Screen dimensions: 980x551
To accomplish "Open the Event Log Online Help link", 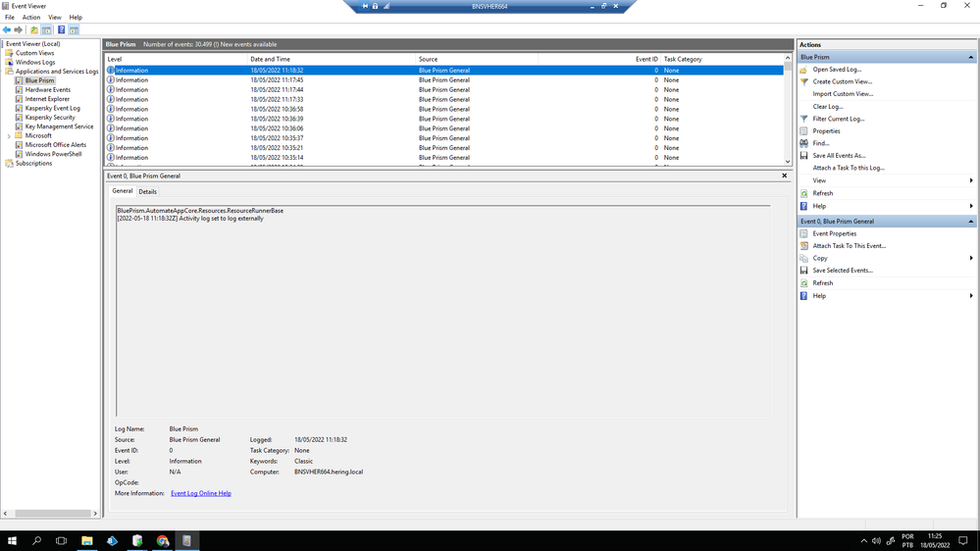I will click(x=201, y=493).
